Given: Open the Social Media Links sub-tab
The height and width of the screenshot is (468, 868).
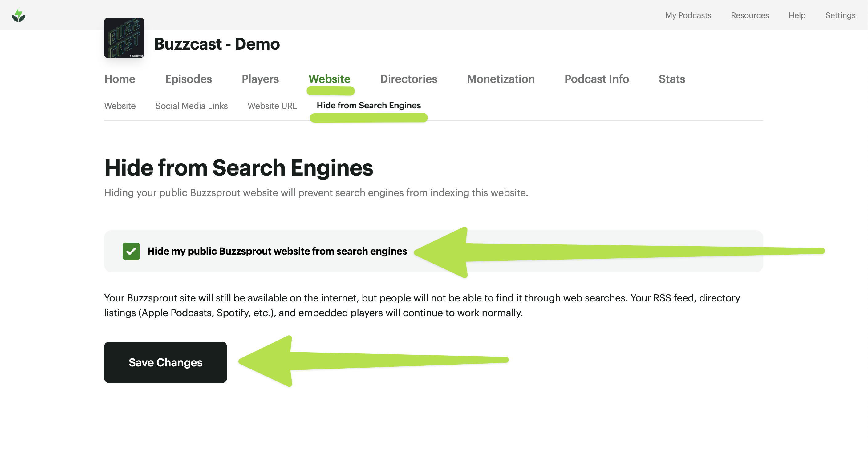Looking at the screenshot, I should click(x=191, y=106).
